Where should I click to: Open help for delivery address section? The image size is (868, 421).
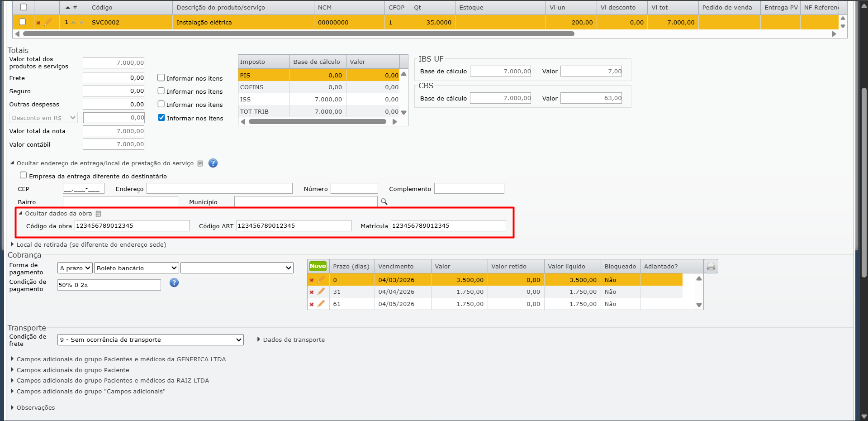(213, 163)
